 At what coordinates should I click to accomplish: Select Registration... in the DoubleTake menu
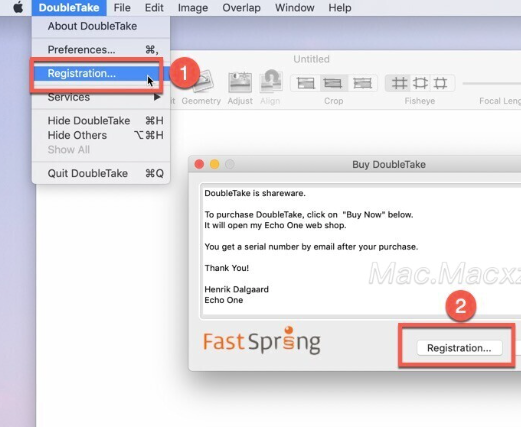[x=101, y=73]
